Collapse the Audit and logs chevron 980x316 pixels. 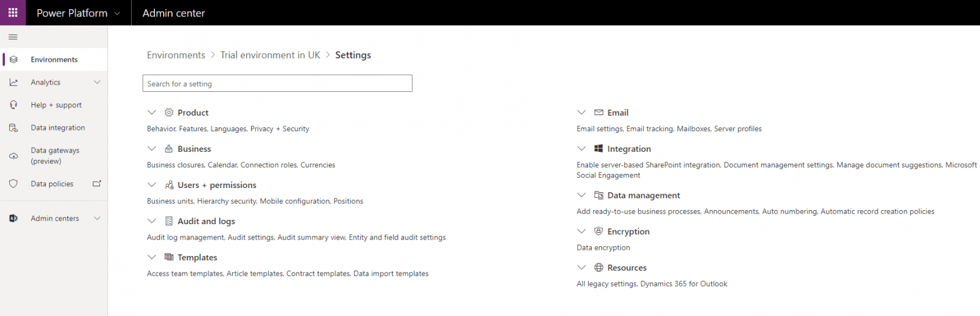pos(152,220)
